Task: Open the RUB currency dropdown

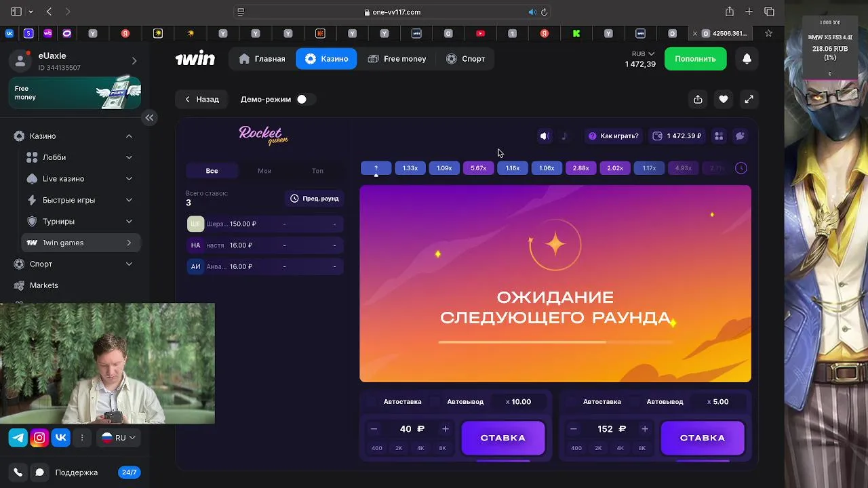Action: (643, 54)
